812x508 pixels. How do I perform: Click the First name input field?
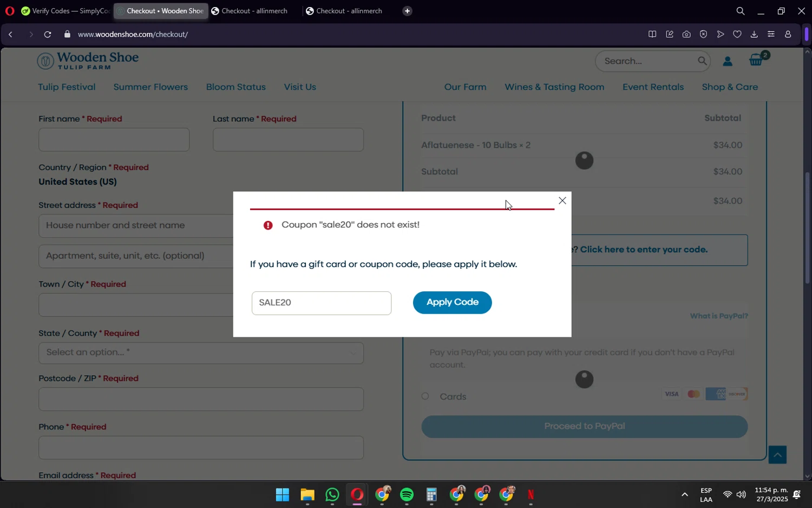[x=114, y=140]
